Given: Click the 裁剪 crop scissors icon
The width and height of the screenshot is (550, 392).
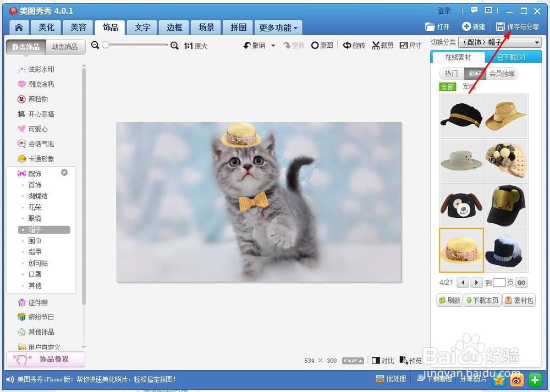Looking at the screenshot, I should [376, 45].
